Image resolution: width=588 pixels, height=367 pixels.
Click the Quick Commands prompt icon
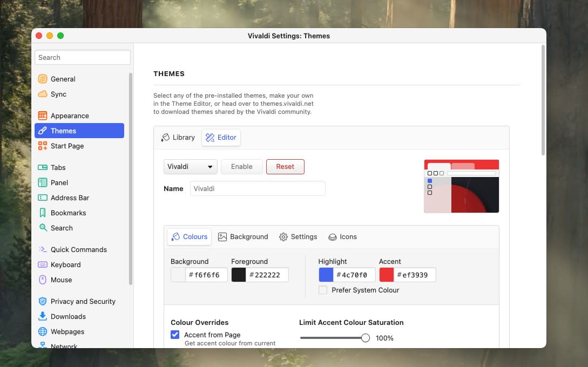(x=43, y=249)
